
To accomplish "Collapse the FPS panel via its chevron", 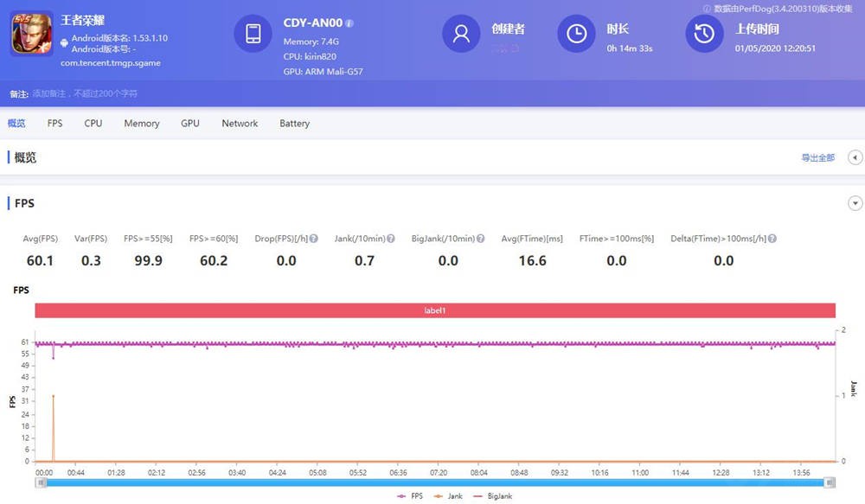I will click(x=855, y=202).
